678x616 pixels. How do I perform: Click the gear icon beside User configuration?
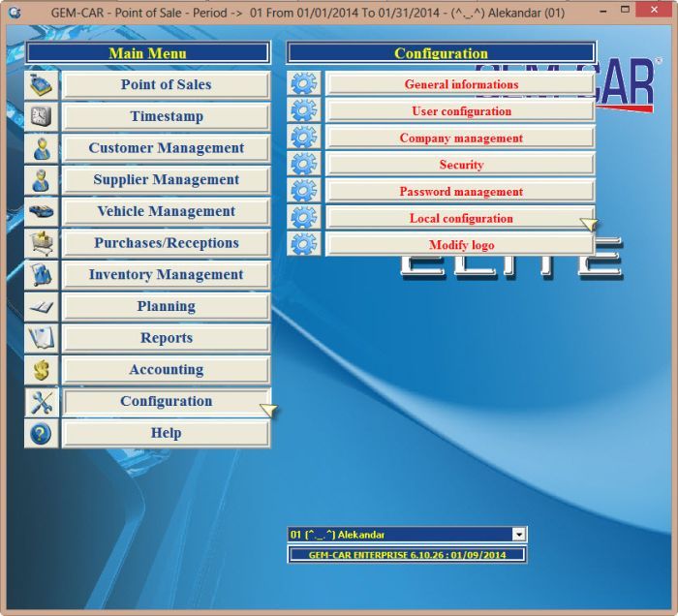[x=303, y=110]
